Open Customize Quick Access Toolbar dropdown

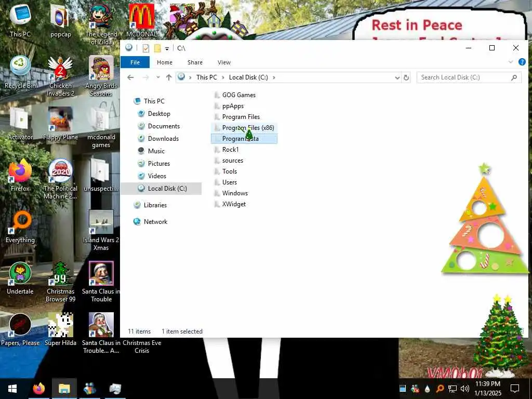167,48
